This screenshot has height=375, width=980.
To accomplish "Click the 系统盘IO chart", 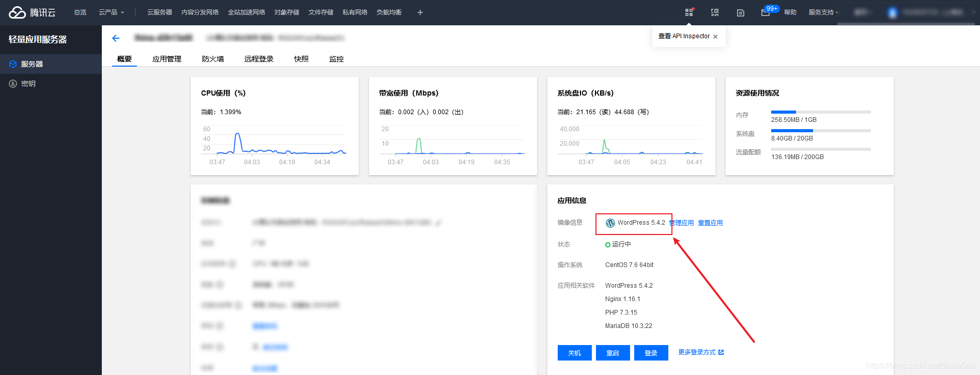I will (x=631, y=144).
